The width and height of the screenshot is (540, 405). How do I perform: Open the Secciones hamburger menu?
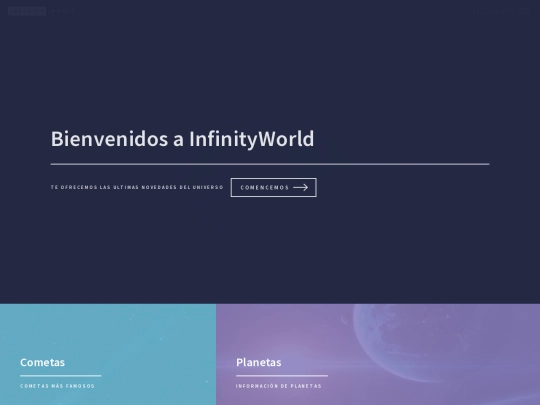tap(501, 11)
